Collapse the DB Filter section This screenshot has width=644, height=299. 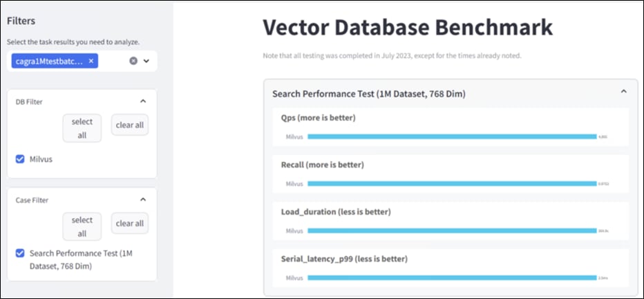point(143,101)
